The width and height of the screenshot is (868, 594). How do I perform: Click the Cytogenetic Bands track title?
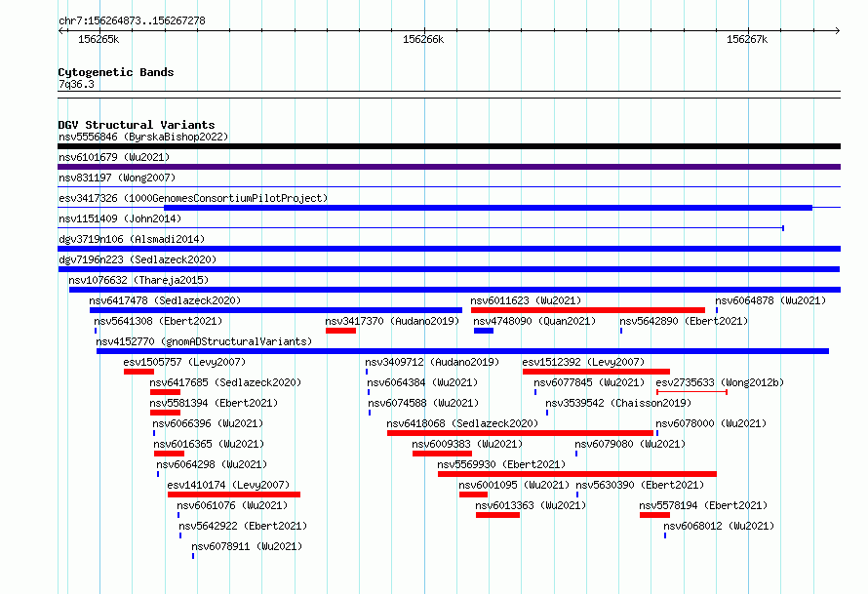[x=116, y=72]
